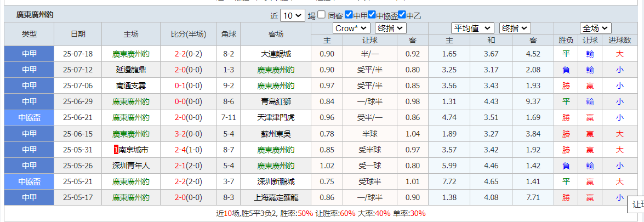Uncheck the 中乙 league filter checkbox
This screenshot has width=644, height=222.
402,15
